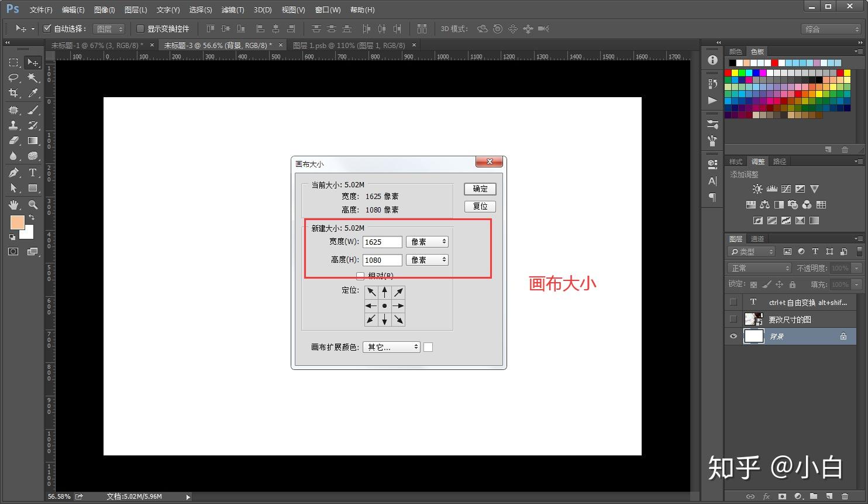Open the width unit 像素 dropdown
Image resolution: width=868 pixels, height=504 pixels.
pyautogui.click(x=427, y=242)
